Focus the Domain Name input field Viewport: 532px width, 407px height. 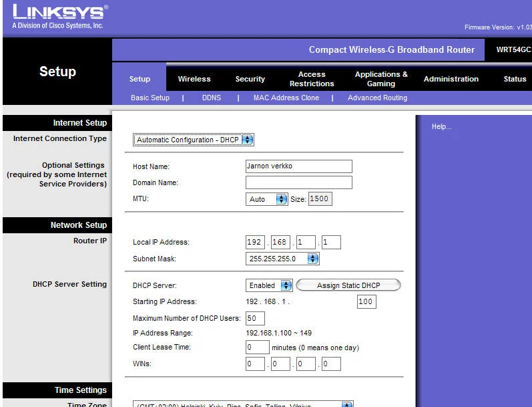[298, 182]
